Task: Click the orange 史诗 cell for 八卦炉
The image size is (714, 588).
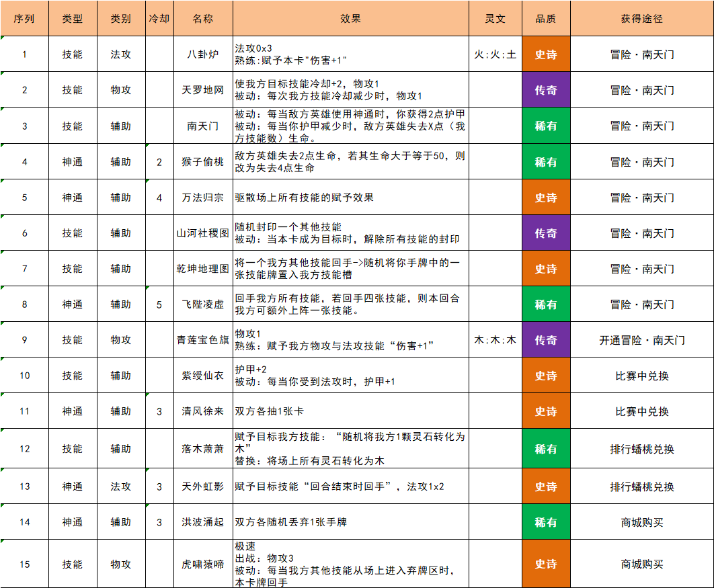Action: 546,54
